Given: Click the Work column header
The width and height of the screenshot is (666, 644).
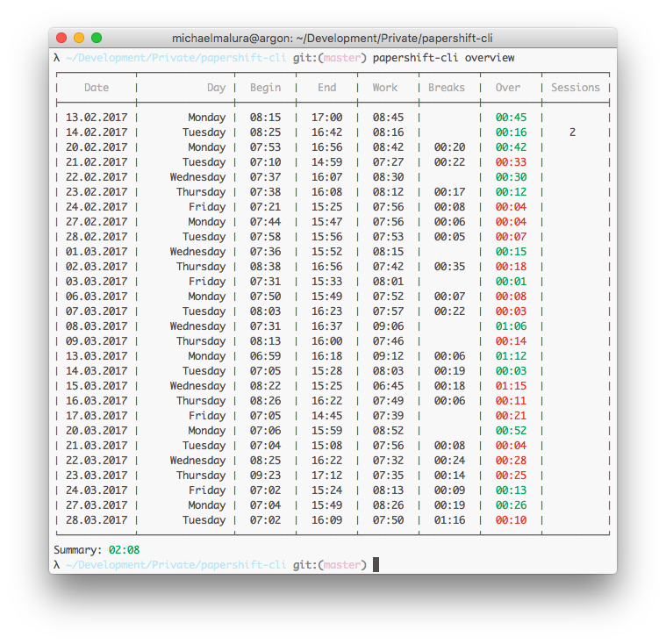Looking at the screenshot, I should click(385, 88).
